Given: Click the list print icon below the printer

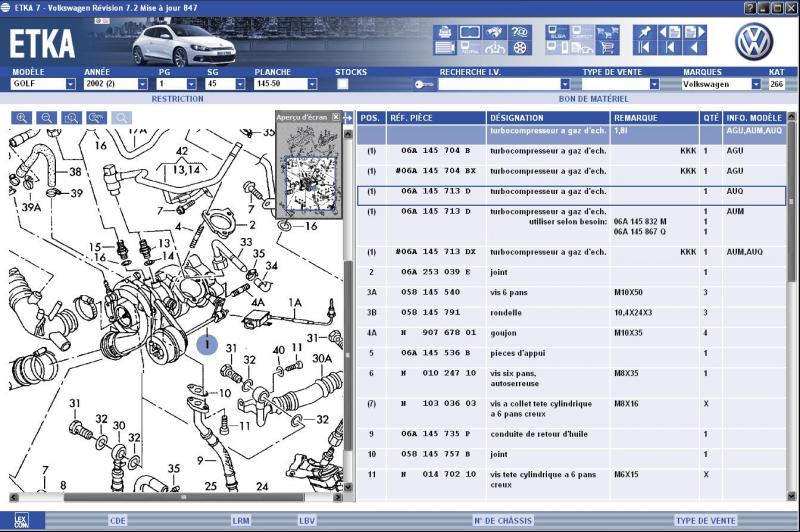Looking at the screenshot, I should click(x=444, y=48).
